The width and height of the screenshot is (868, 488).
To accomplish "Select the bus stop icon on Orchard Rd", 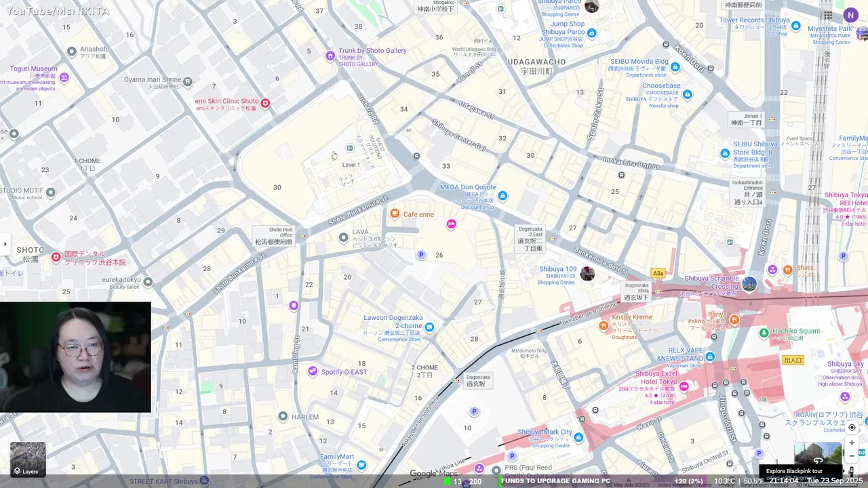I will (x=416, y=156).
